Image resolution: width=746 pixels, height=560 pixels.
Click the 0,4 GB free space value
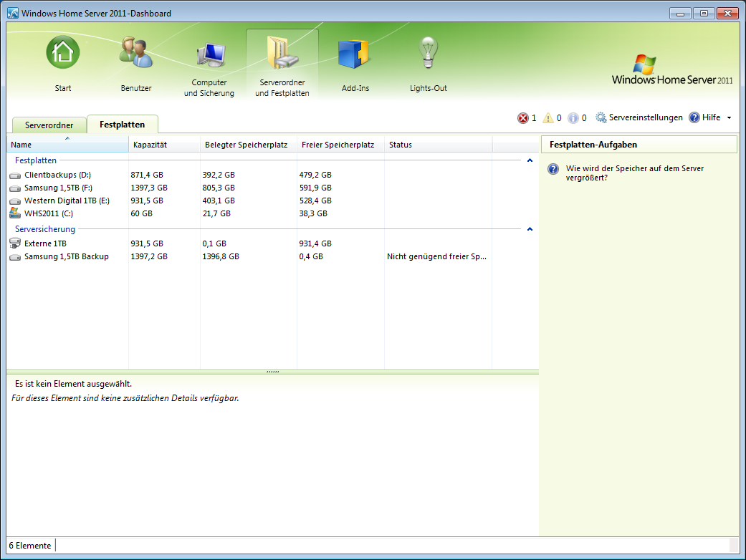[311, 256]
